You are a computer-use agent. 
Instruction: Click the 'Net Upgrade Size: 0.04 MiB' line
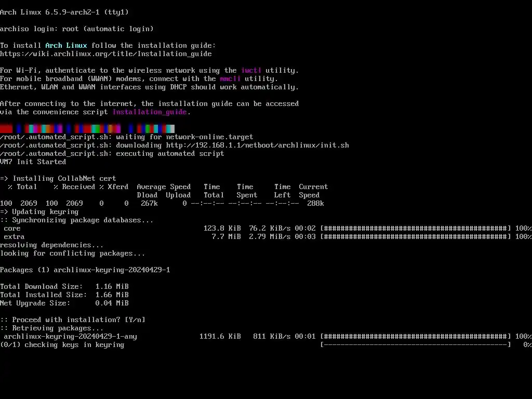[x=64, y=303]
